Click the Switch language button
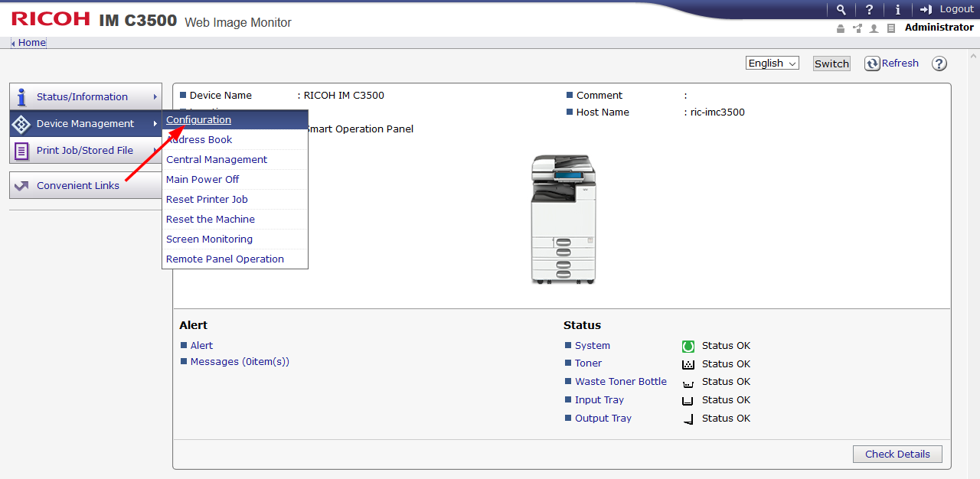The height and width of the screenshot is (479, 980). [x=831, y=64]
